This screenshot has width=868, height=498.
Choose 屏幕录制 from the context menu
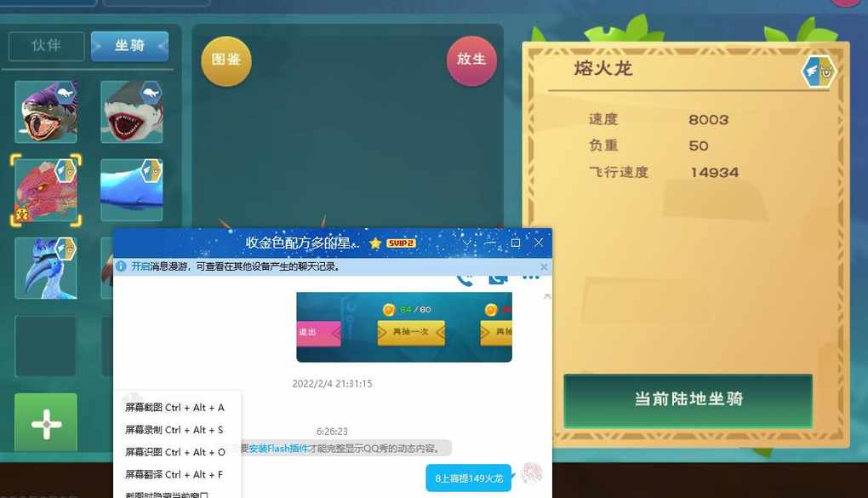[x=174, y=430]
